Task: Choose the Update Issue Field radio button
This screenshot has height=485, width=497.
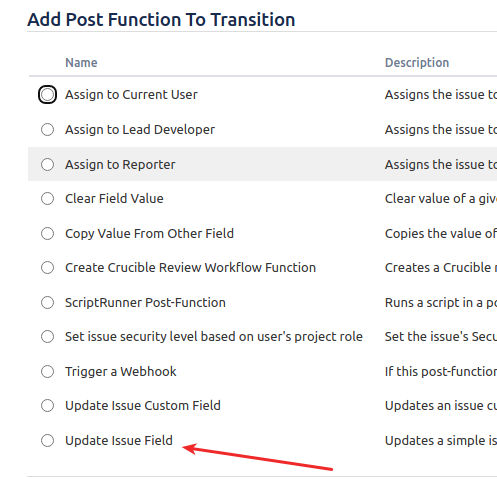Action: pos(47,441)
